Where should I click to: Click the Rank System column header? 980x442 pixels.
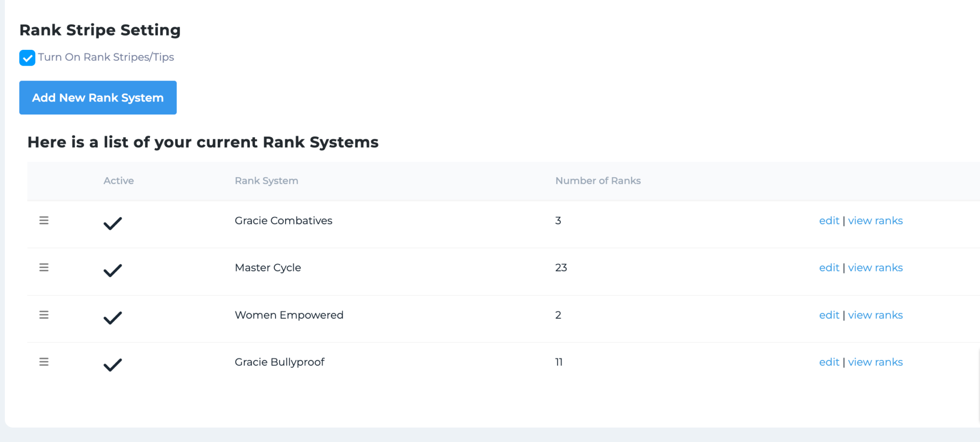tap(266, 181)
